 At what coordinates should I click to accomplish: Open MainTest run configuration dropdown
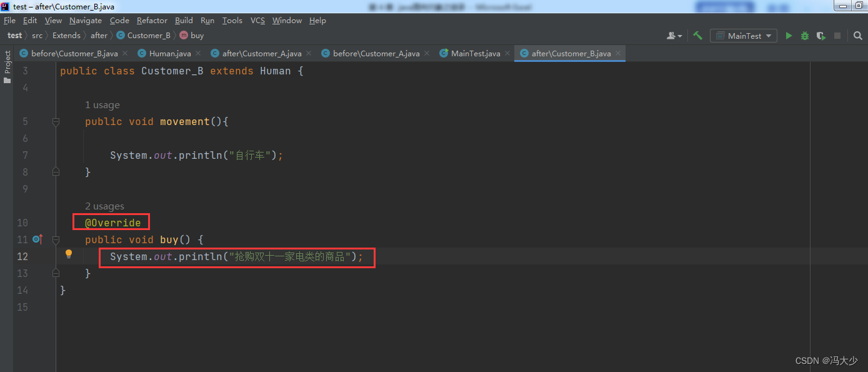pyautogui.click(x=744, y=36)
